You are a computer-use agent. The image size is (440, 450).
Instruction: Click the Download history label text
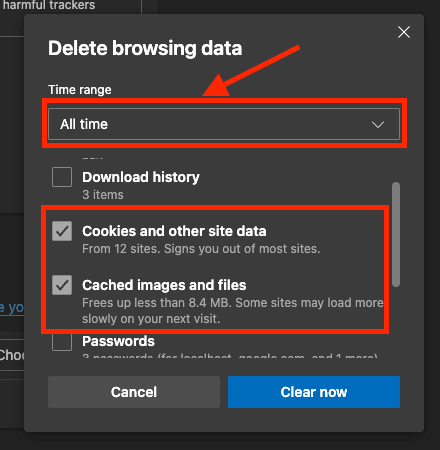[141, 177]
